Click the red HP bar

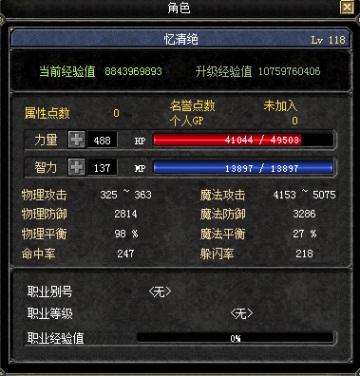pos(243,140)
